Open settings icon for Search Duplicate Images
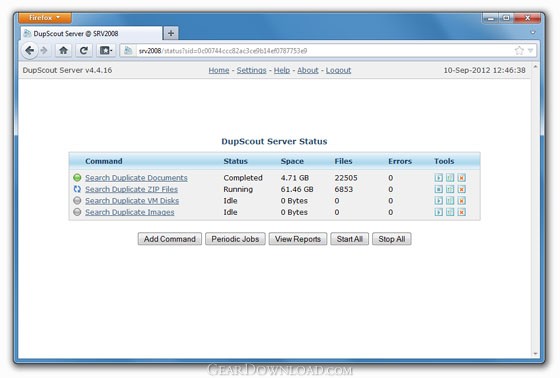The image size is (560, 378). 450,212
